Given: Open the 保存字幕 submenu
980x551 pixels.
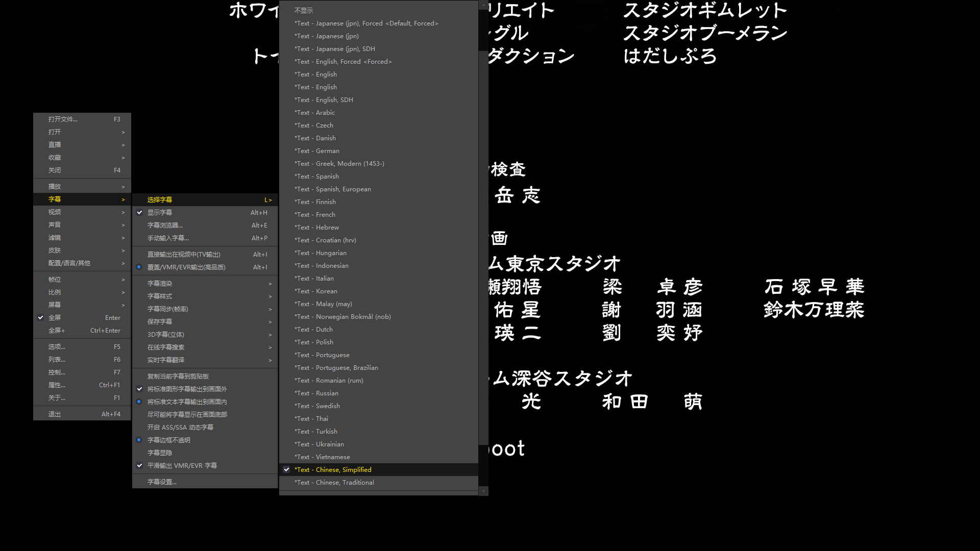Looking at the screenshot, I should point(205,321).
